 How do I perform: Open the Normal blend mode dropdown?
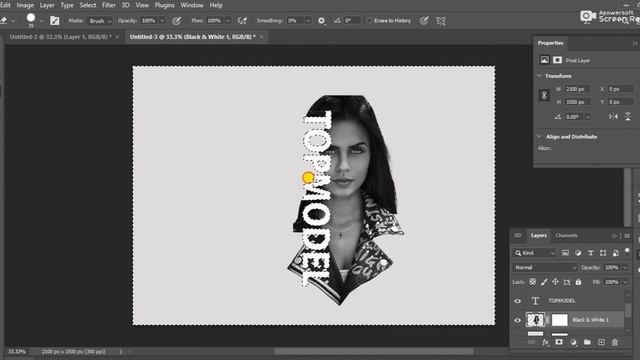click(544, 268)
